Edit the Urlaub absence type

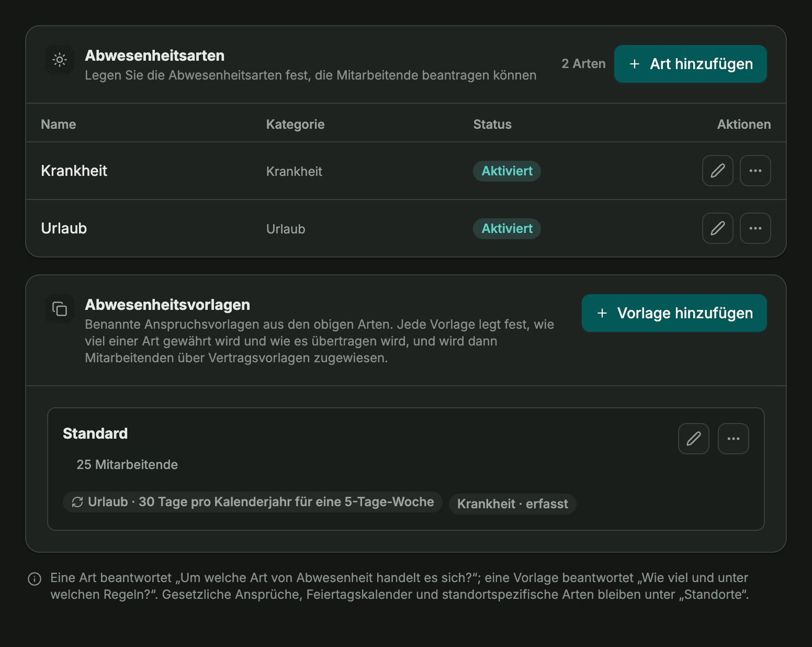[x=717, y=228]
